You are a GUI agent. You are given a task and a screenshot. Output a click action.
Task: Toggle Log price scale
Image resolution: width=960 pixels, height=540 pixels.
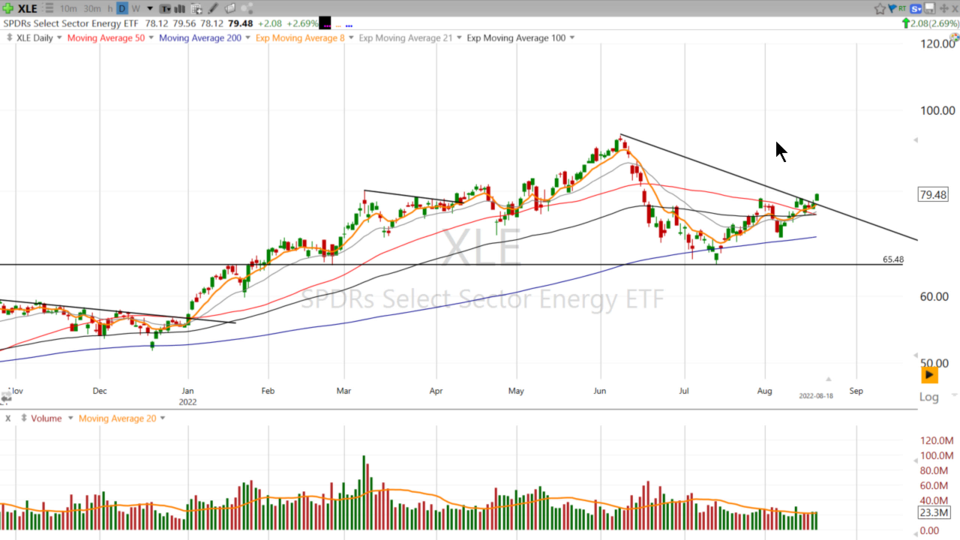tap(929, 397)
